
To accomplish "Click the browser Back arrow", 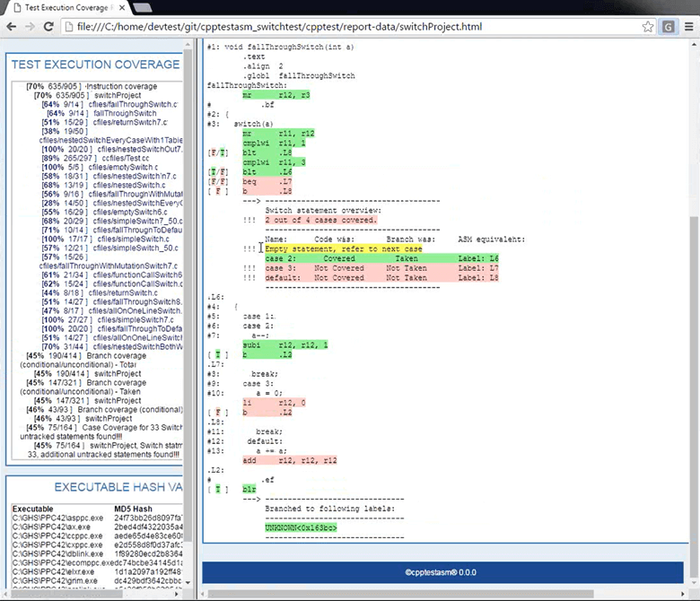I will [11, 27].
